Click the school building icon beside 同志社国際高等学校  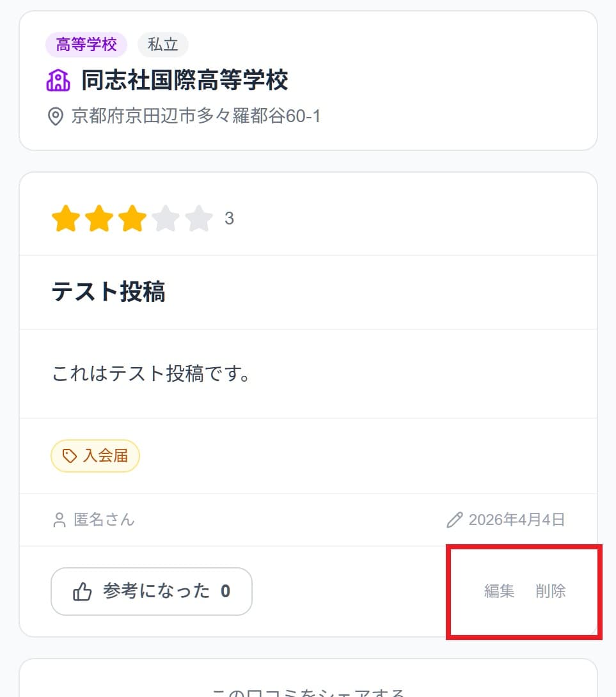coord(59,79)
